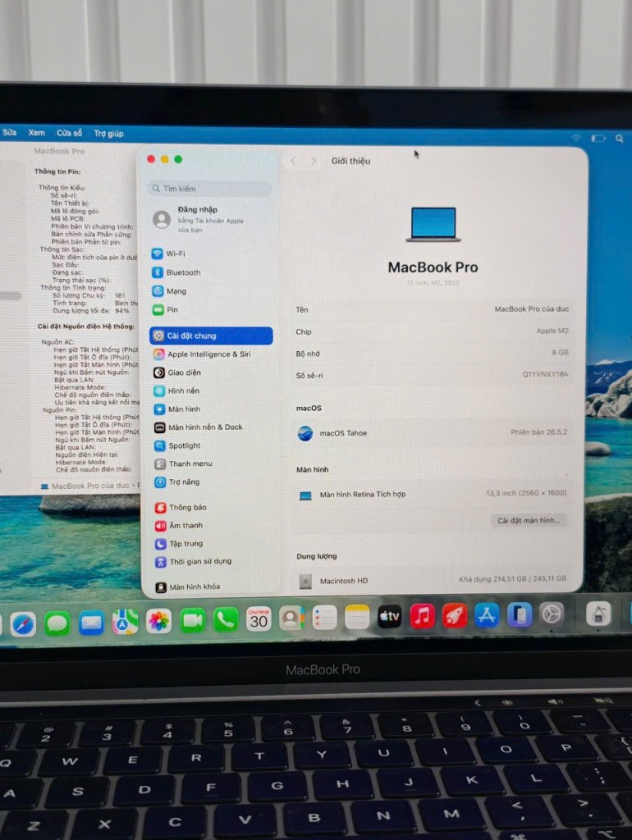Open FaceTime from the Dock

coord(192,620)
